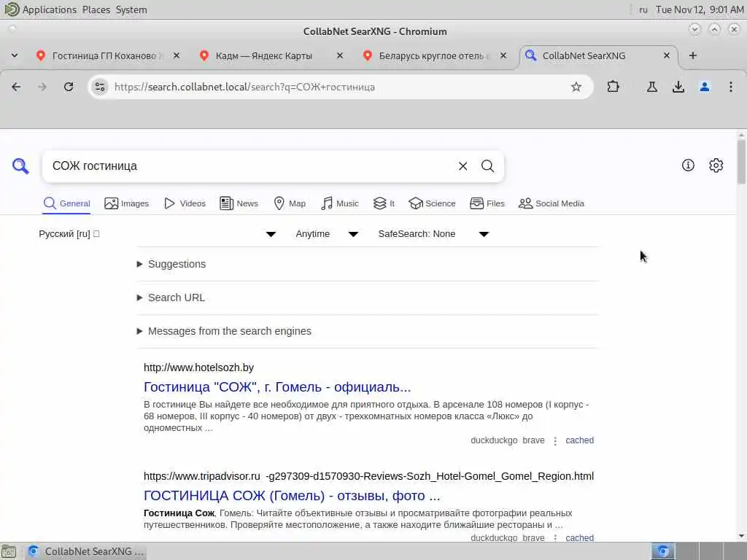Click the Chromium workspace switcher icon

(x=662, y=551)
